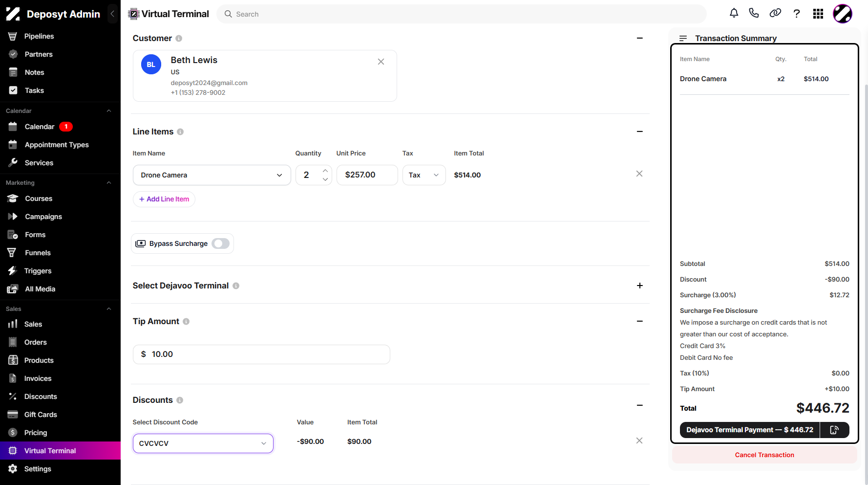Click the phone call icon
The height and width of the screenshot is (485, 868).
754,13
